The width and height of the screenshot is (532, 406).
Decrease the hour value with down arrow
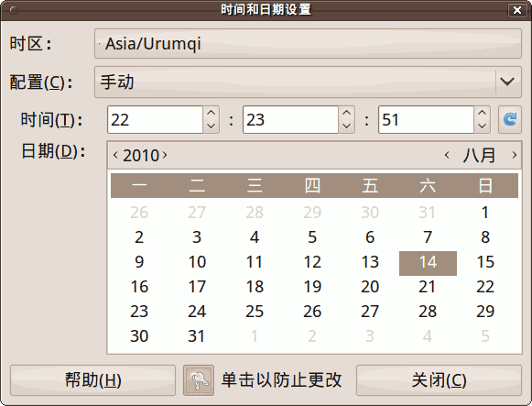point(211,126)
